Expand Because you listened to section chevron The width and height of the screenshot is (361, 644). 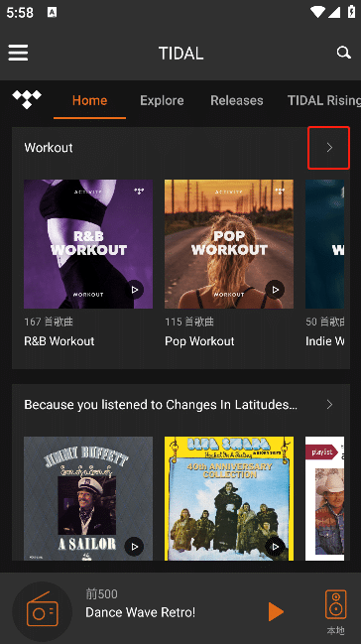click(329, 405)
